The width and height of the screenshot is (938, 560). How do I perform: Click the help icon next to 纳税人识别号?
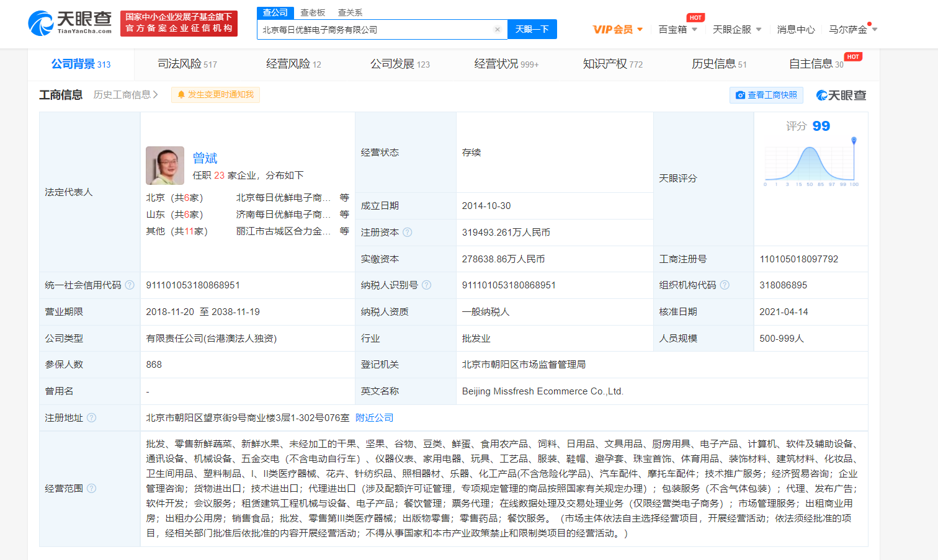(x=426, y=285)
